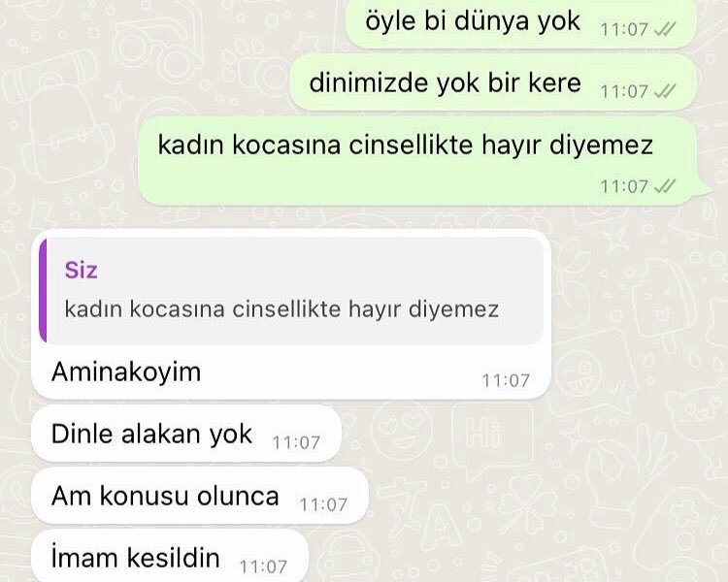Tap the time label on 'İmam kesildin'
Screen dimensions: 728x582
click(x=263, y=566)
